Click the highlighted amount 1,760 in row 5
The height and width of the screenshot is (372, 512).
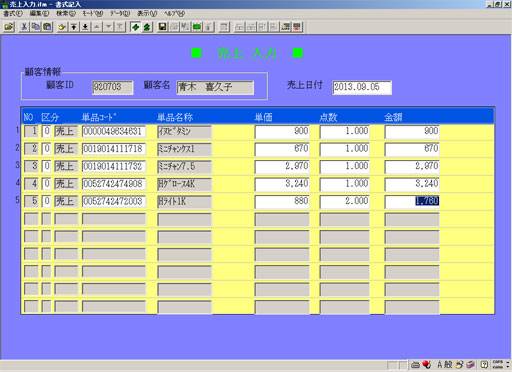click(412, 201)
